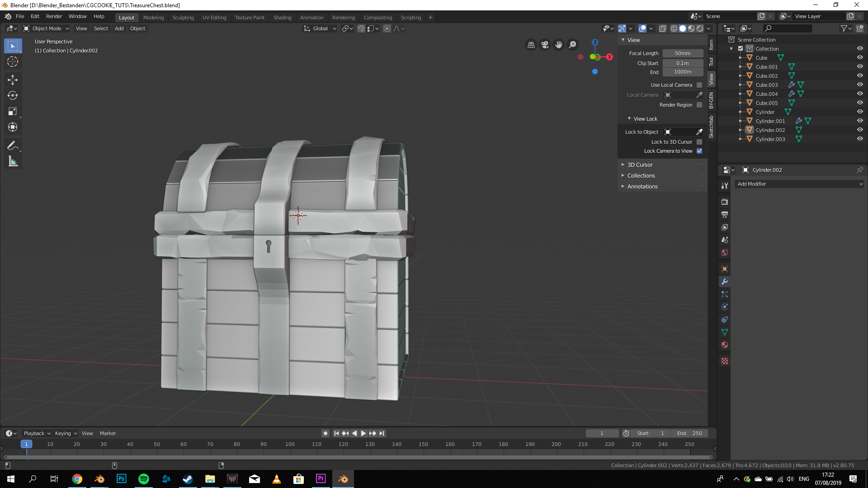The image size is (868, 488).
Task: Select the Measure ruler tool
Action: point(13,161)
